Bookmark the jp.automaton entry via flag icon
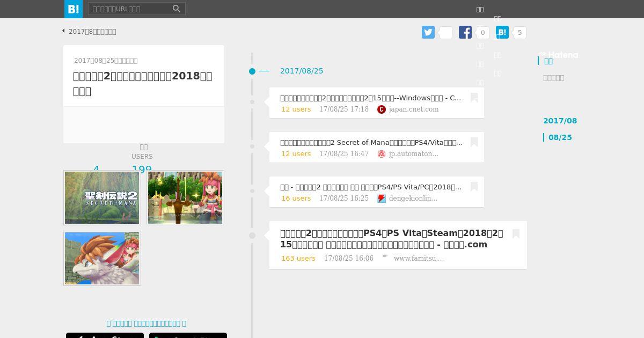This screenshot has width=644, height=338. click(474, 142)
